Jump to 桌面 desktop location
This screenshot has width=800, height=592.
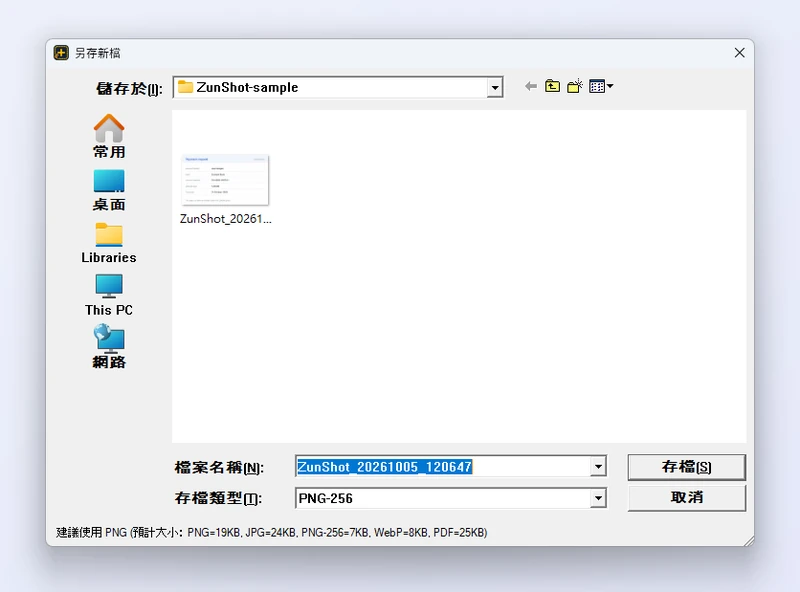(109, 190)
